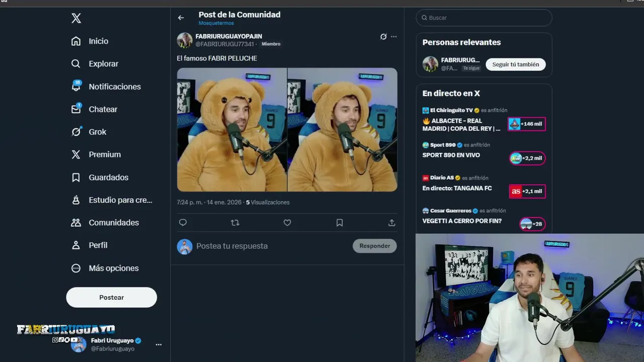Viewport: 644px width, 362px height.
Task: Click the Postear button
Action: pos(112,297)
